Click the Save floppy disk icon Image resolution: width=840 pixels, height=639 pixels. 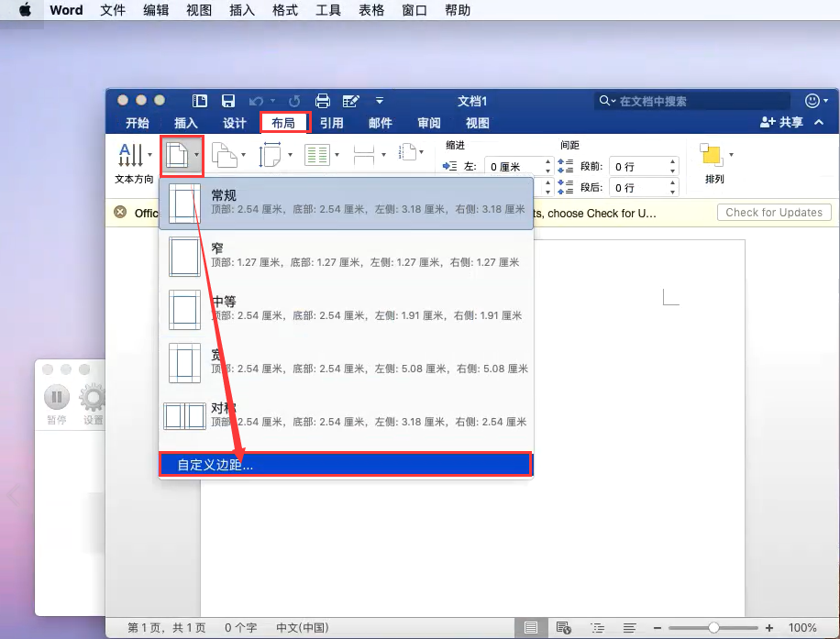coord(228,101)
